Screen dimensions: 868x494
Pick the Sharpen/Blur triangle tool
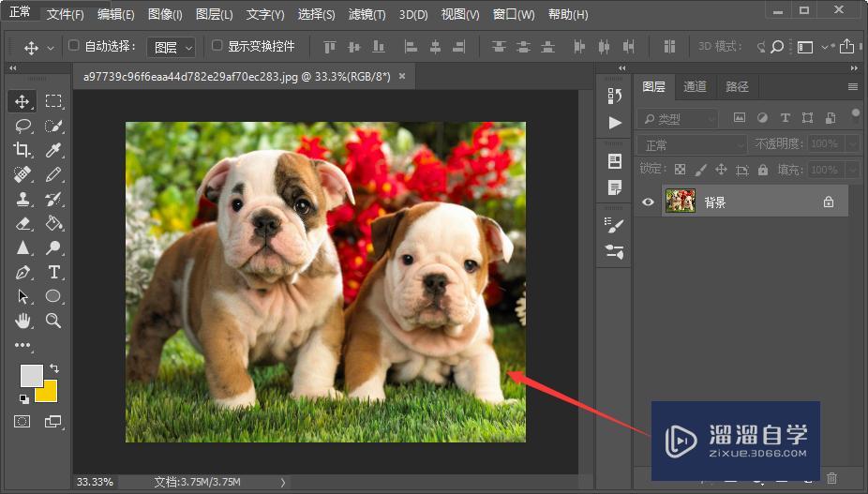(22, 247)
